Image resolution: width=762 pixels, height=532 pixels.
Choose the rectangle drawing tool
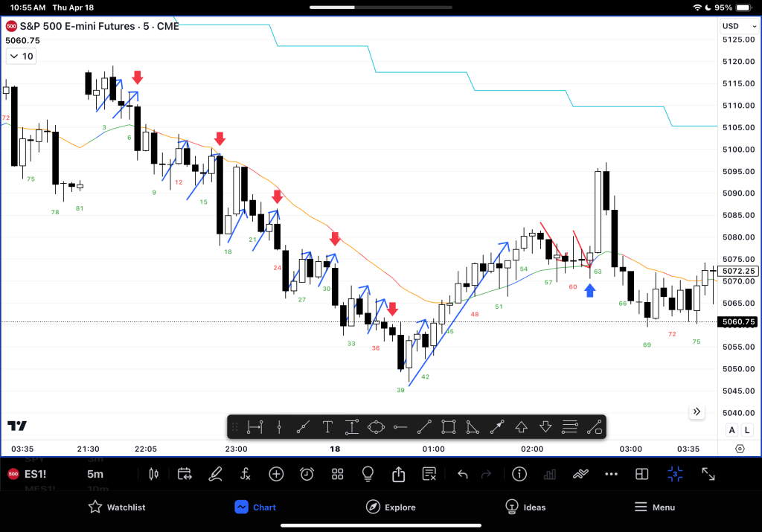click(x=448, y=426)
